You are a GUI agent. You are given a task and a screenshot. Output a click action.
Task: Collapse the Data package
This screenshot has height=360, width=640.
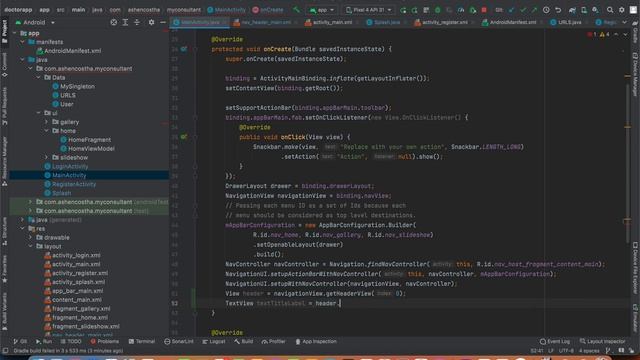click(38, 77)
